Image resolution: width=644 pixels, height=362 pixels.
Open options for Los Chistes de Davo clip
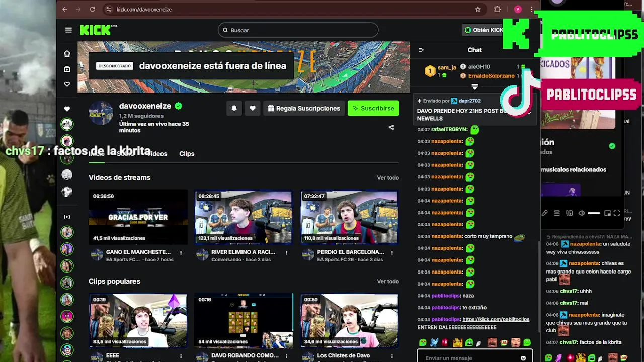tap(392, 356)
